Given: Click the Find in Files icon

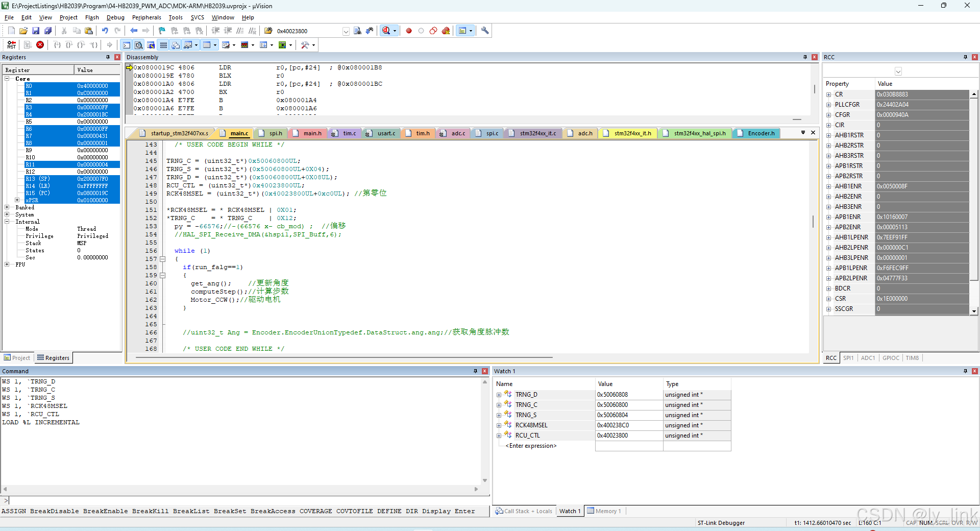Looking at the screenshot, I should pyautogui.click(x=358, y=31).
